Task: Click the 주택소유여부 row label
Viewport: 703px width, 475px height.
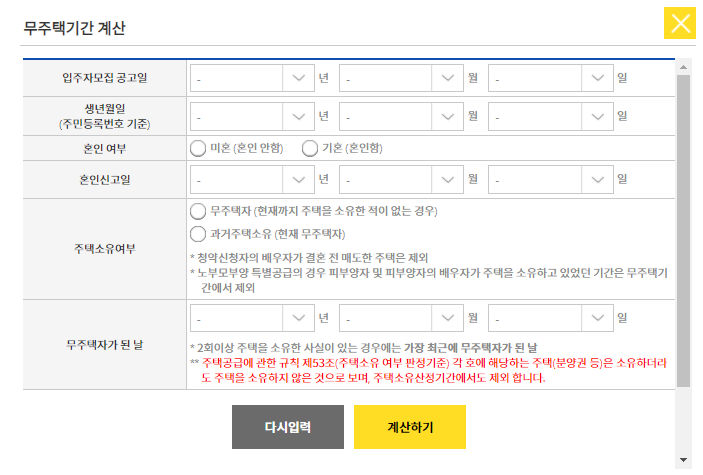Action: click(x=104, y=249)
